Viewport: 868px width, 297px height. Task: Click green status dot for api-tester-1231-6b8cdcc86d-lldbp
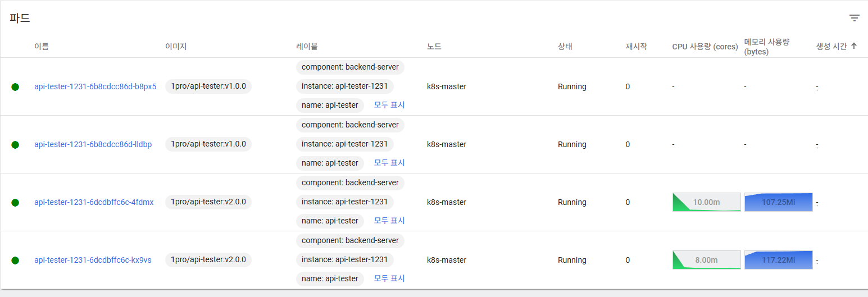pos(15,145)
